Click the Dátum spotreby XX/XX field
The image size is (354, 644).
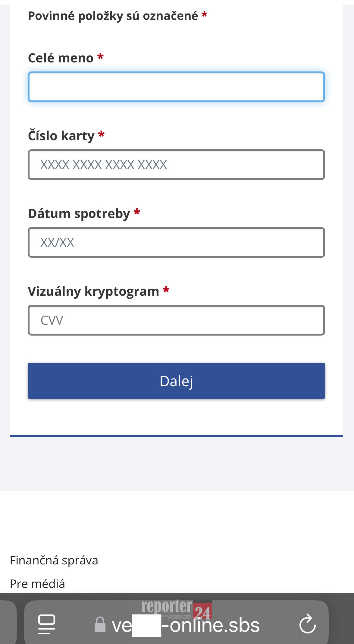click(176, 242)
